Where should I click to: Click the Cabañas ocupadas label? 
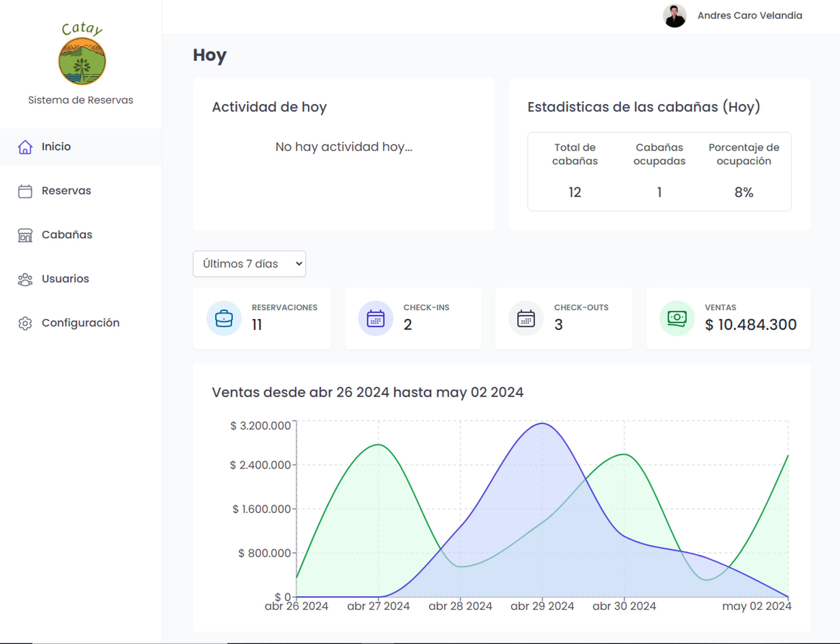[659, 154]
